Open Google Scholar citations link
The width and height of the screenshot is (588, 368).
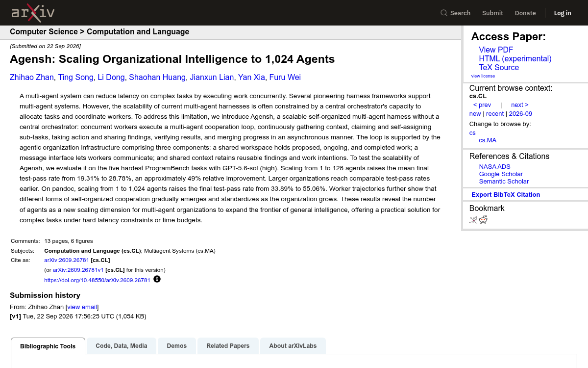pyautogui.click(x=501, y=174)
